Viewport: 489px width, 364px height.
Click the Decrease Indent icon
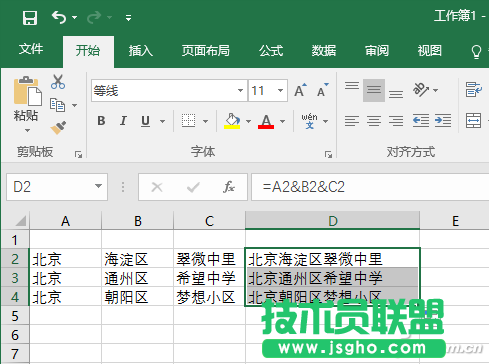(420, 120)
